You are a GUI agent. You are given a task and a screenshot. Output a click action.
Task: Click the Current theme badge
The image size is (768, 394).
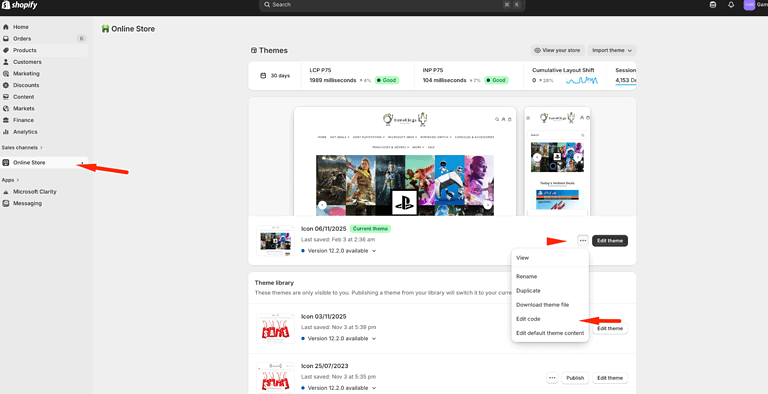point(370,229)
